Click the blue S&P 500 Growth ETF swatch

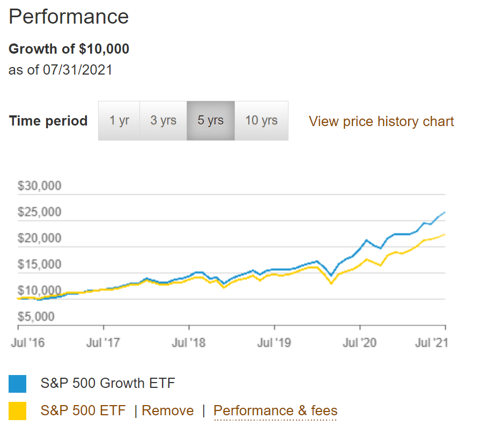point(16,384)
